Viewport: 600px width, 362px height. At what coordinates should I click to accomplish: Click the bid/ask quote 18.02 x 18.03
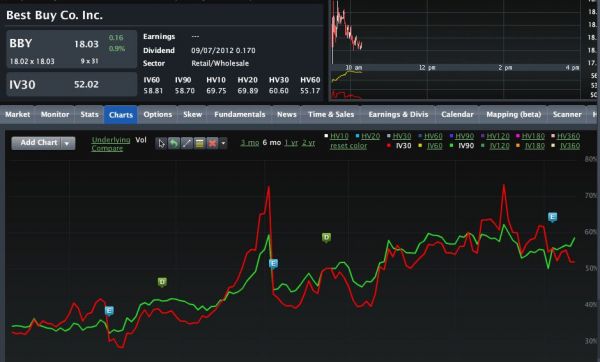pos(32,61)
